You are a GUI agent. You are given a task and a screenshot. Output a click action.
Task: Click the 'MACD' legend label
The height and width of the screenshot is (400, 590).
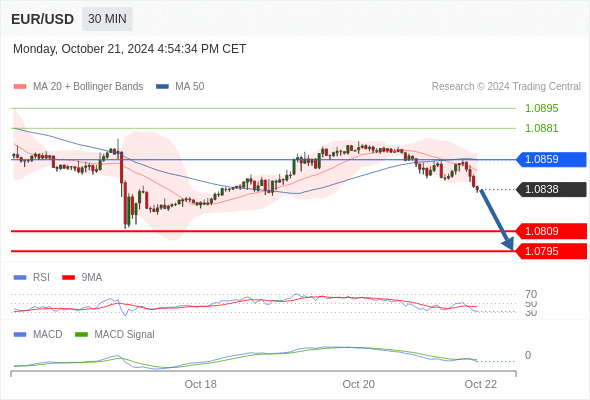[x=48, y=335]
